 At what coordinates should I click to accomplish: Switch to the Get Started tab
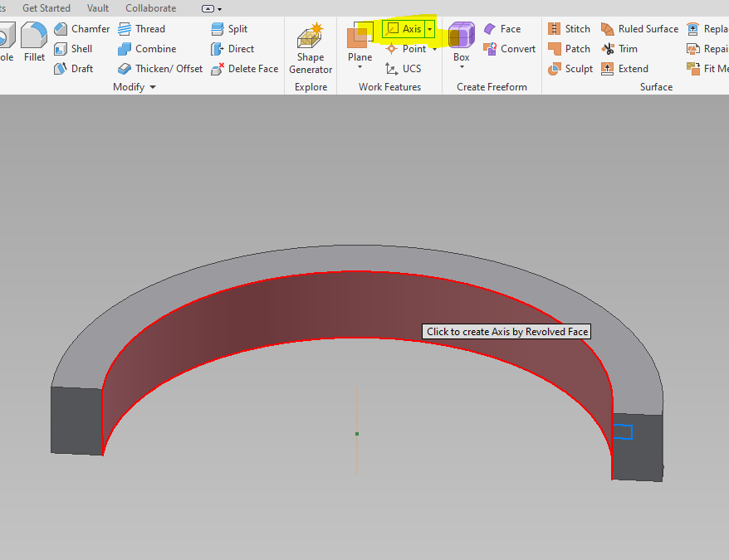coord(46,7)
